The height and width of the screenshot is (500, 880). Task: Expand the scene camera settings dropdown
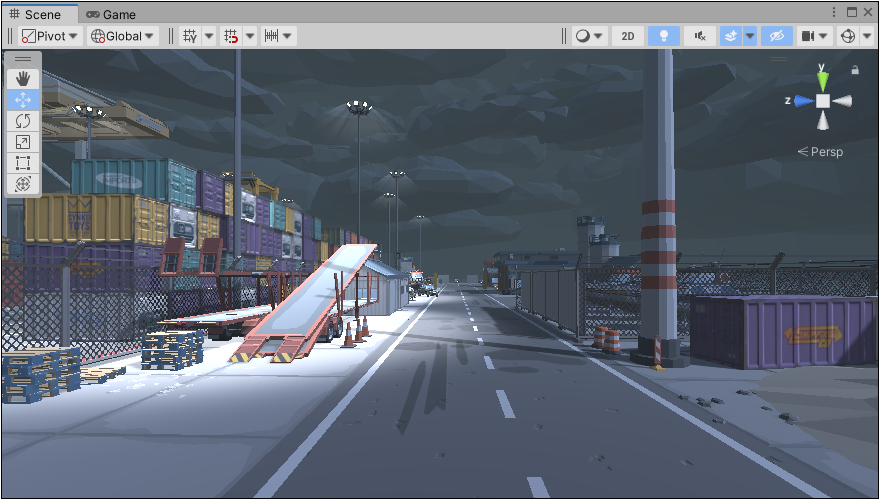pos(824,36)
